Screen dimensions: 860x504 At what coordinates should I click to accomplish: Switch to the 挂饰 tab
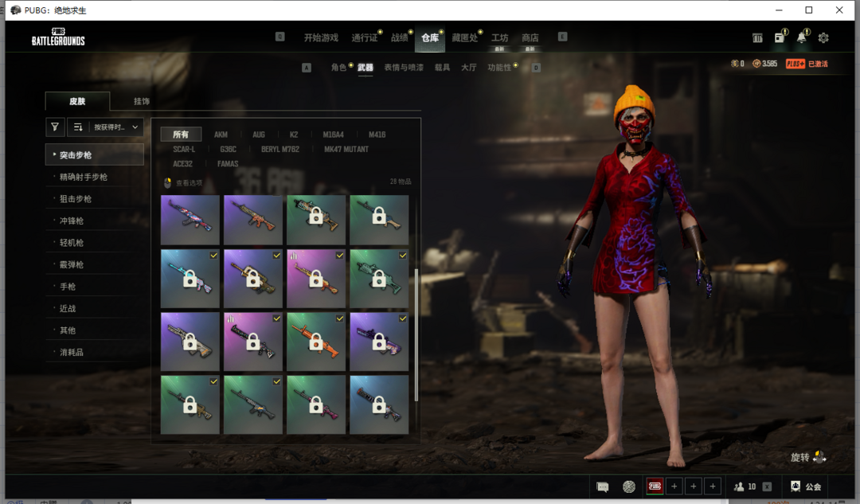pyautogui.click(x=142, y=101)
